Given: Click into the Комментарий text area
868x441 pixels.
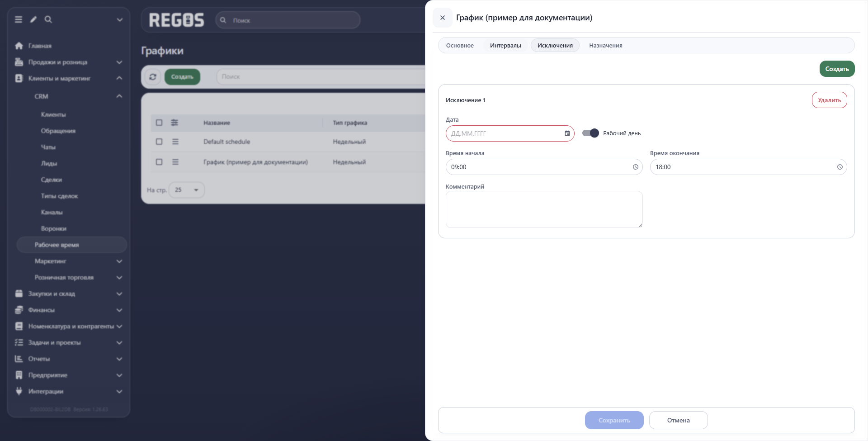Looking at the screenshot, I should (544, 209).
